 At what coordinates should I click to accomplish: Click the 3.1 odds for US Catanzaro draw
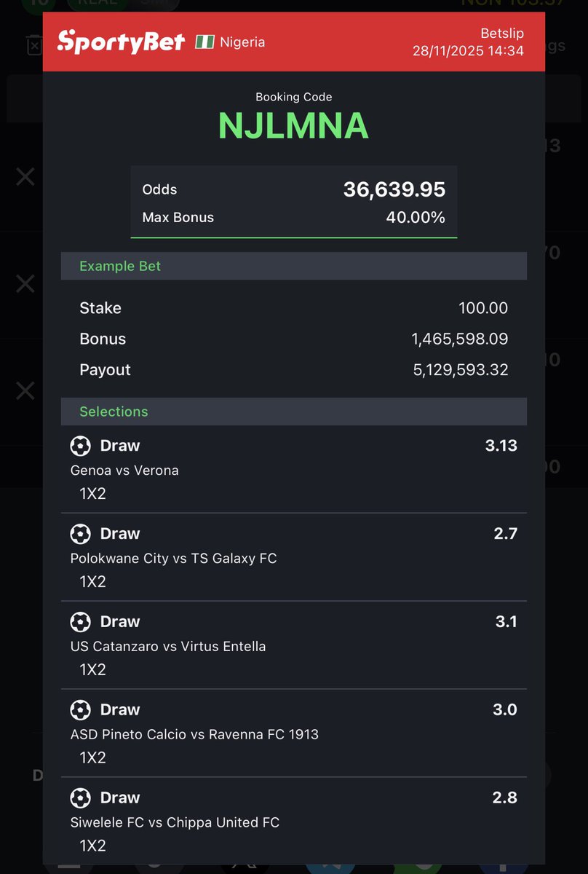[506, 622]
